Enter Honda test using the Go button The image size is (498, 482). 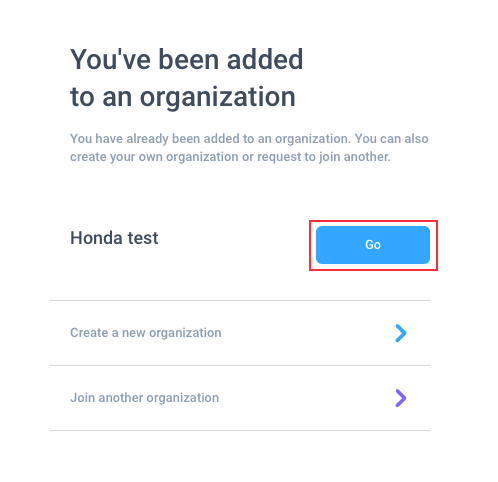click(373, 245)
